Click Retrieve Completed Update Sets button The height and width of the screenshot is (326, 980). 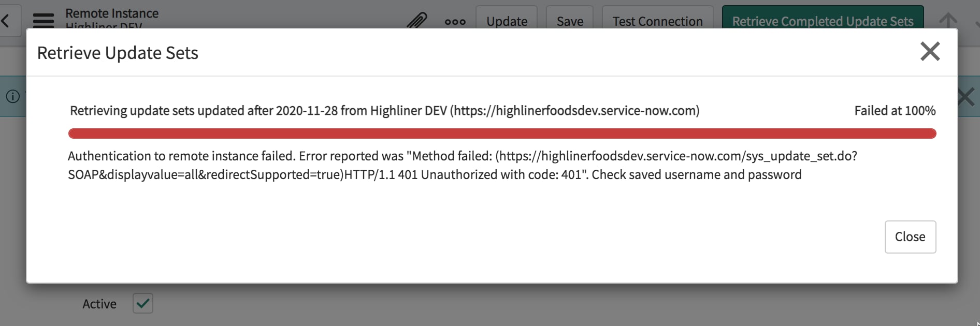(822, 21)
